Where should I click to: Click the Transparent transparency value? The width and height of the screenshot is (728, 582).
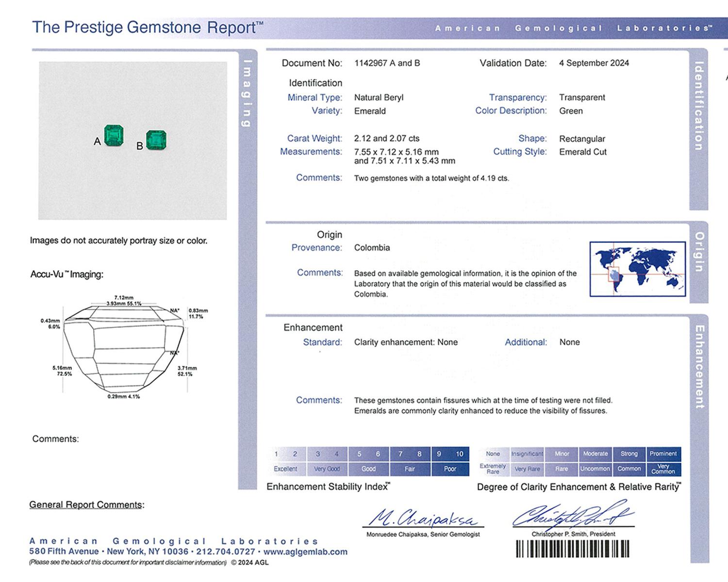coord(582,97)
